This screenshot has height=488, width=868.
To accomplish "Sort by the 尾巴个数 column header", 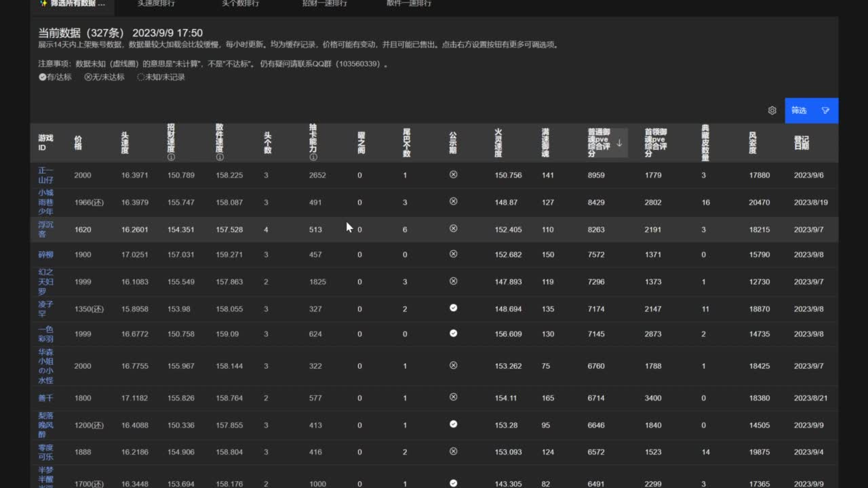I will point(407,143).
